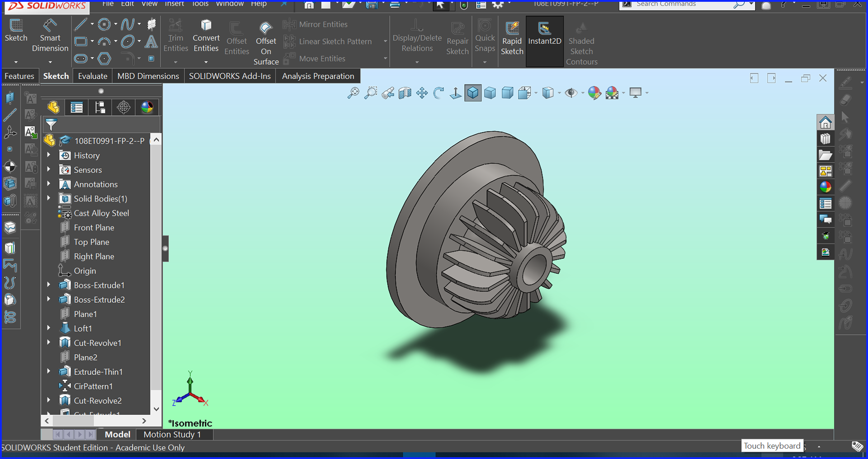Click the Sketch tool button

[x=16, y=31]
